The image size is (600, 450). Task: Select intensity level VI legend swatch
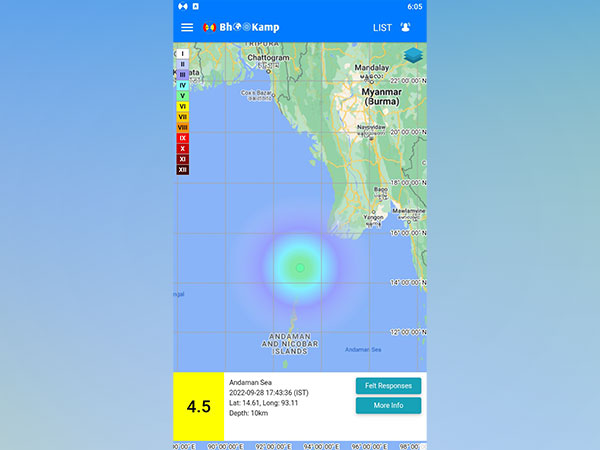(x=183, y=106)
